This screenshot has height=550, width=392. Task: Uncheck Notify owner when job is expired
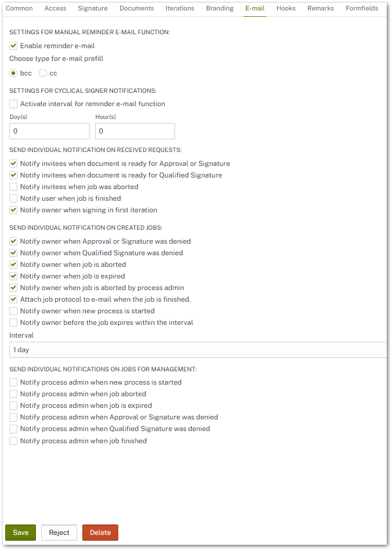tap(13, 276)
